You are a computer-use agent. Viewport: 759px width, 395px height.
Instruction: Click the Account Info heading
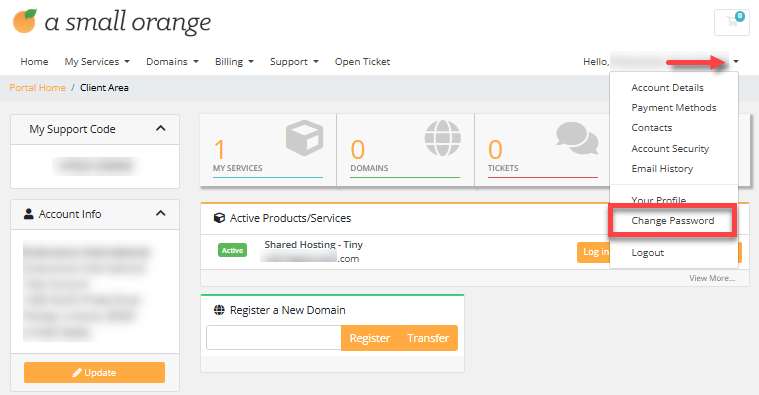click(x=70, y=214)
